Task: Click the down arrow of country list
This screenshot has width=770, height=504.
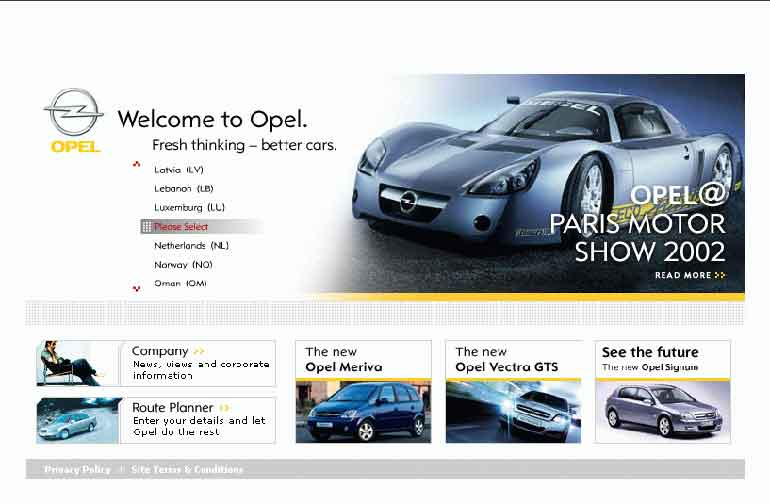Action: [x=137, y=288]
